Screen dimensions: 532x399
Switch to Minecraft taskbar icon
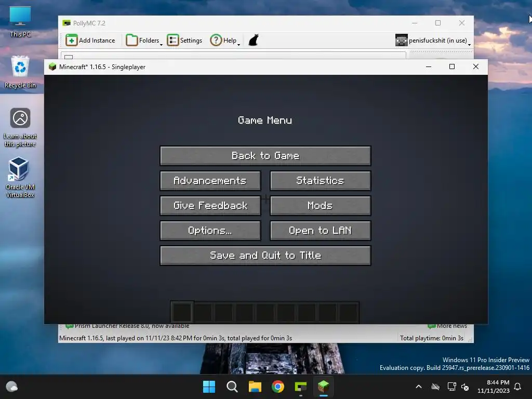pos(324,387)
